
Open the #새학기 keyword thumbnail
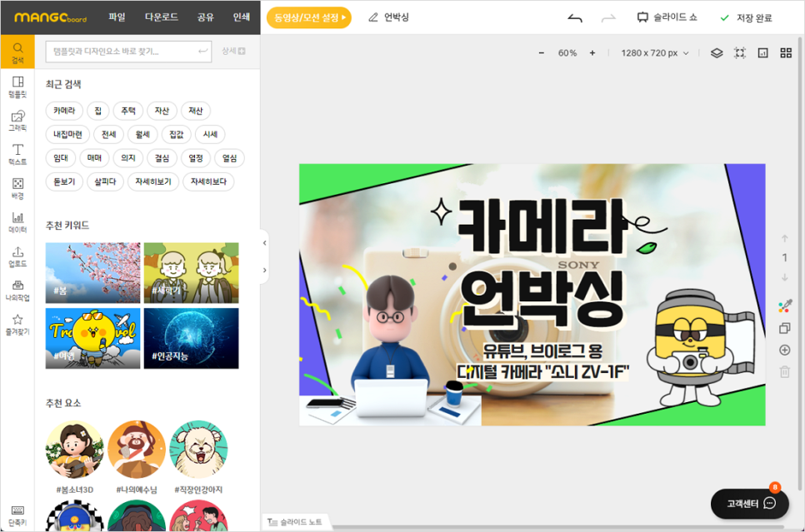coord(191,273)
